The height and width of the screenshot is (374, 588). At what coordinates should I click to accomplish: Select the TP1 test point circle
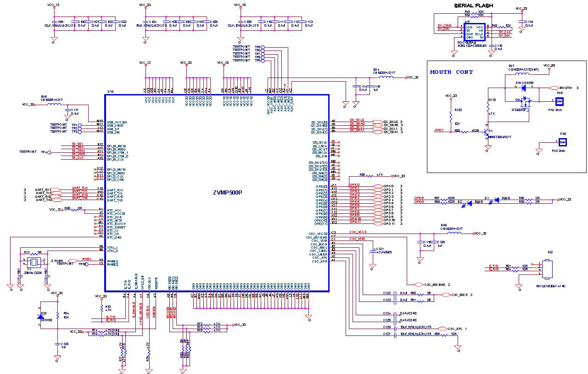point(80,125)
